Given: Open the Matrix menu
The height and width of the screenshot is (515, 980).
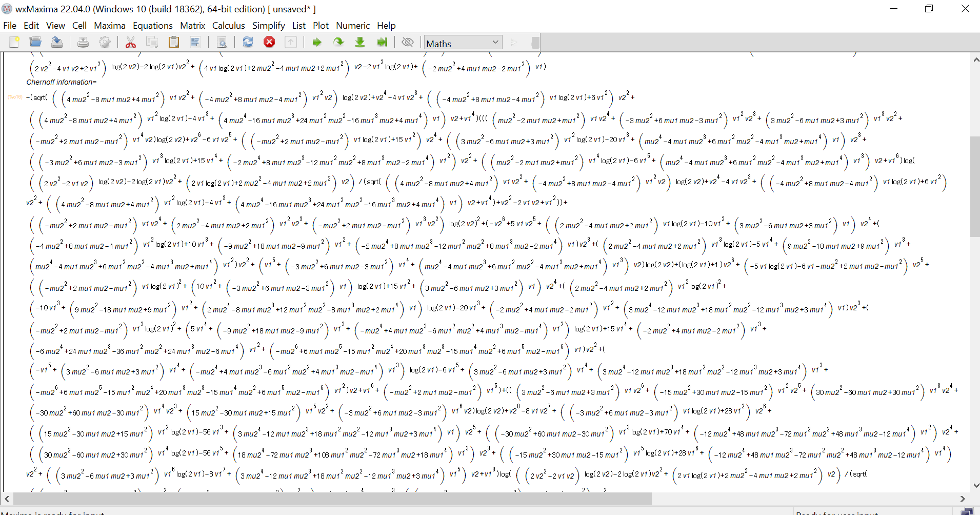Looking at the screenshot, I should pyautogui.click(x=193, y=26).
